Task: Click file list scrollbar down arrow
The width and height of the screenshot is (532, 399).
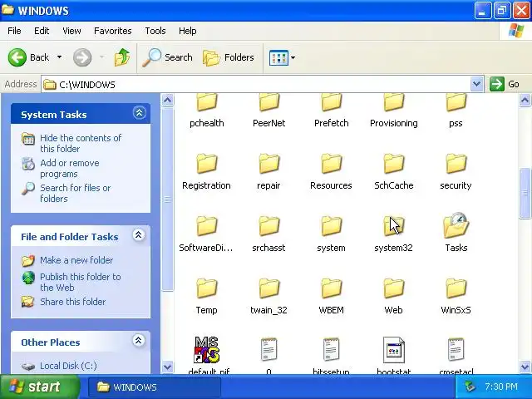Action: click(x=525, y=367)
